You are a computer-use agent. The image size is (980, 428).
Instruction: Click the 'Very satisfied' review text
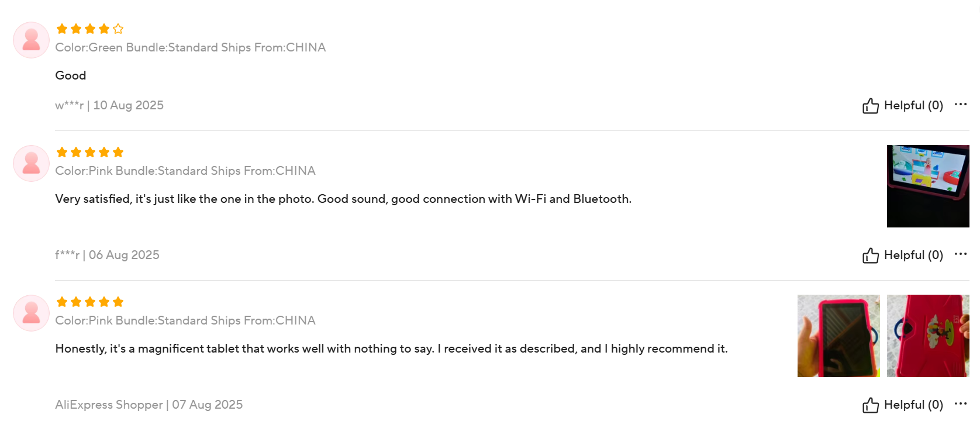pos(343,199)
